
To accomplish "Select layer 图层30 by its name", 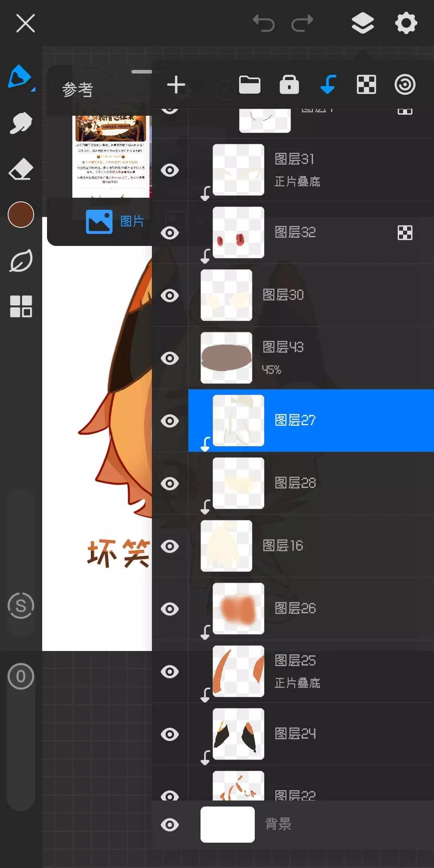I will coord(283,295).
